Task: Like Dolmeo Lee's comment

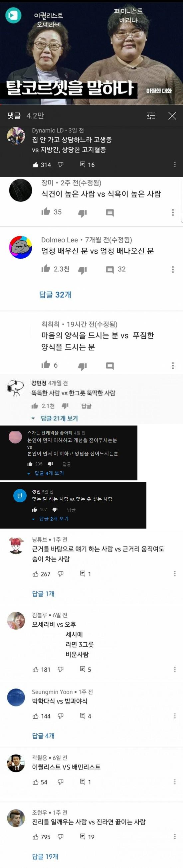Action: [x=46, y=269]
